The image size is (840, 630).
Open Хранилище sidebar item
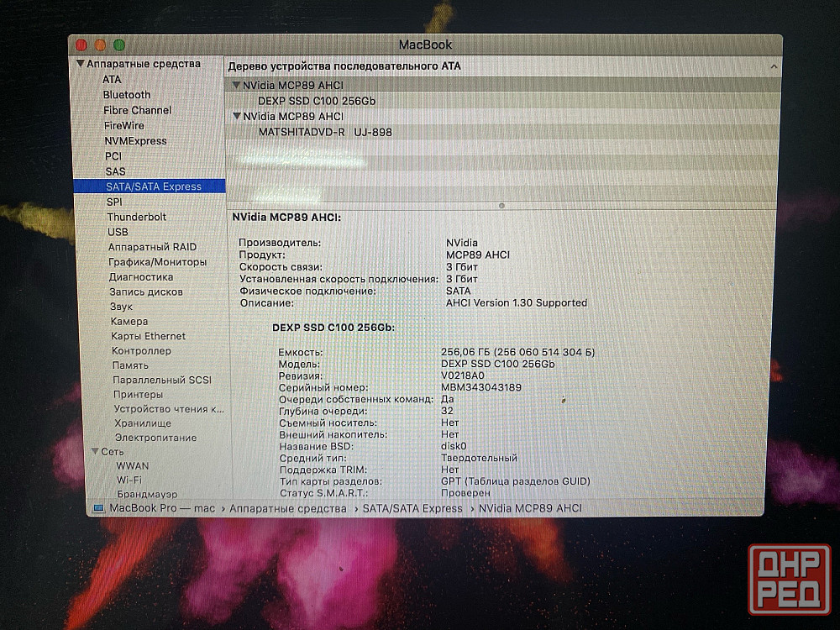tap(143, 423)
